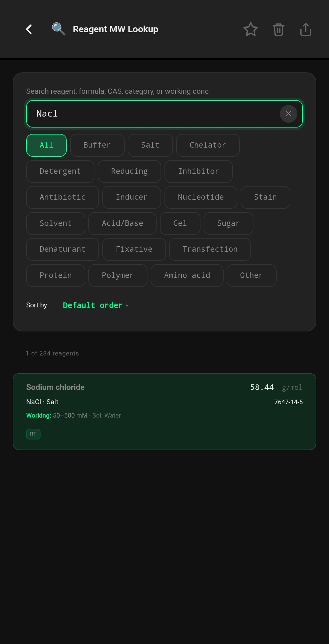Tap the RT storage tag
The height and width of the screenshot is (644, 329).
pyautogui.click(x=33, y=434)
